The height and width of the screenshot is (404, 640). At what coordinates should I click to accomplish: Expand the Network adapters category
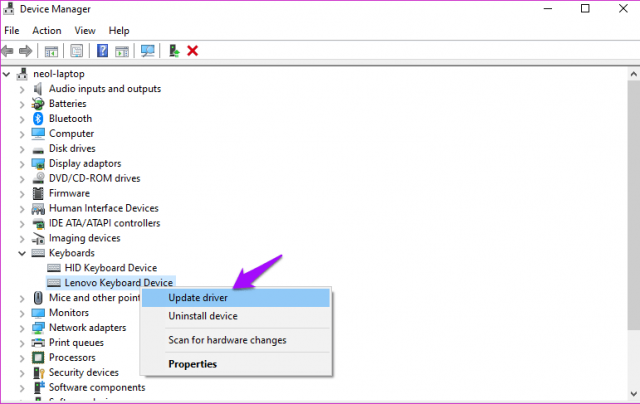click(x=22, y=328)
